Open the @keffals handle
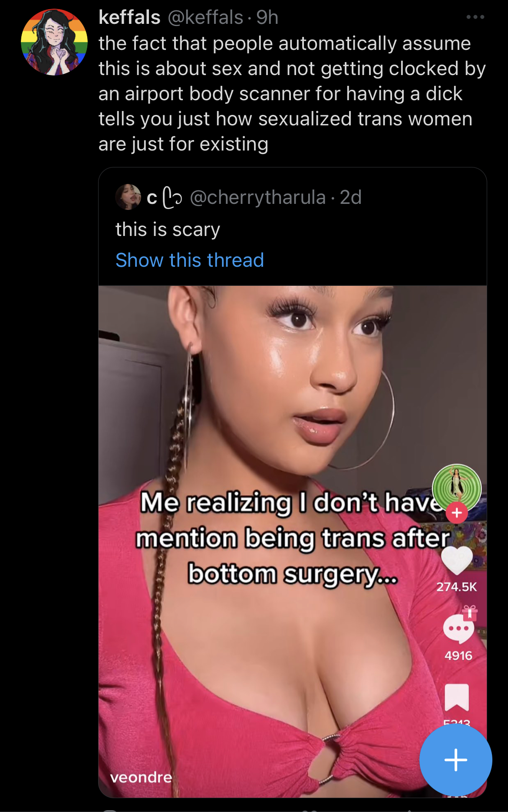Image resolution: width=508 pixels, height=812 pixels. pos(205,17)
